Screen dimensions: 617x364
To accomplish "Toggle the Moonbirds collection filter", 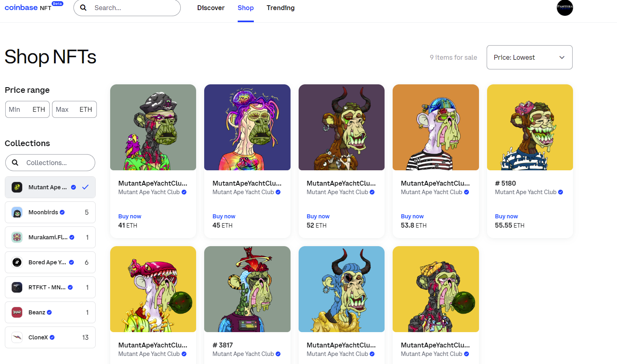I will pos(50,212).
